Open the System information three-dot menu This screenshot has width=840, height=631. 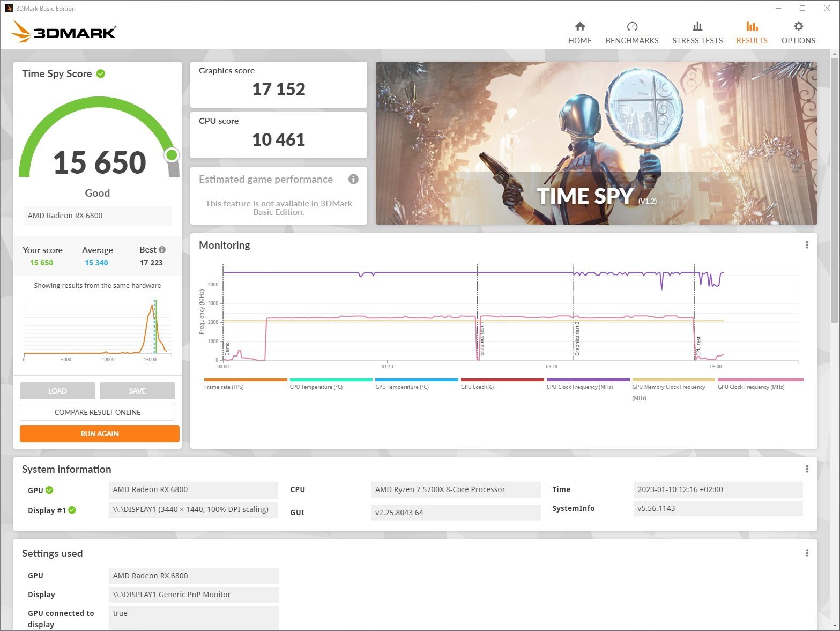(x=807, y=469)
